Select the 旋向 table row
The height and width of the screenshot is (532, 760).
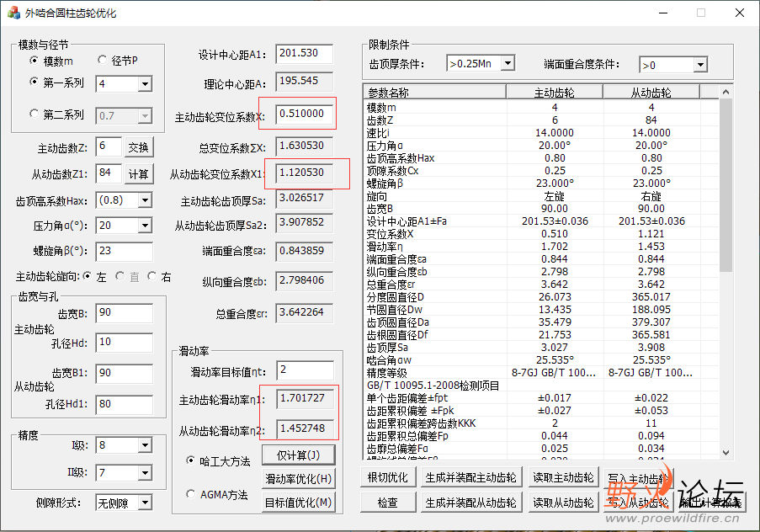tap(541, 196)
